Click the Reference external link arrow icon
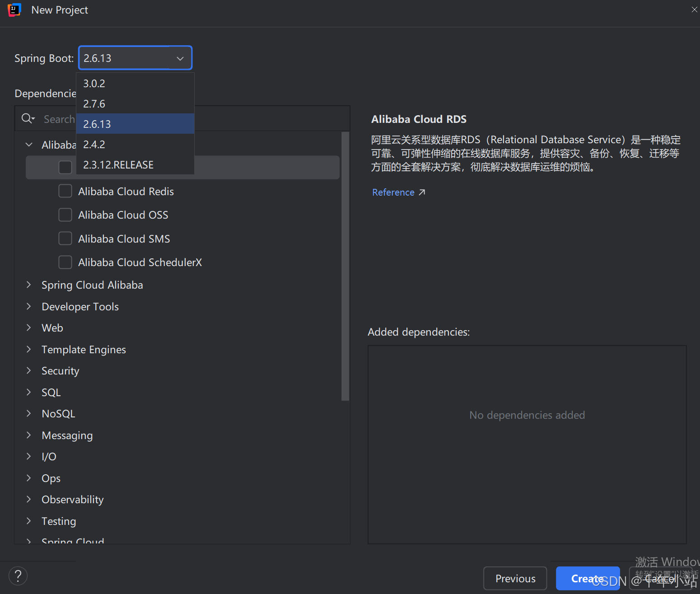The height and width of the screenshot is (594, 700). [422, 192]
